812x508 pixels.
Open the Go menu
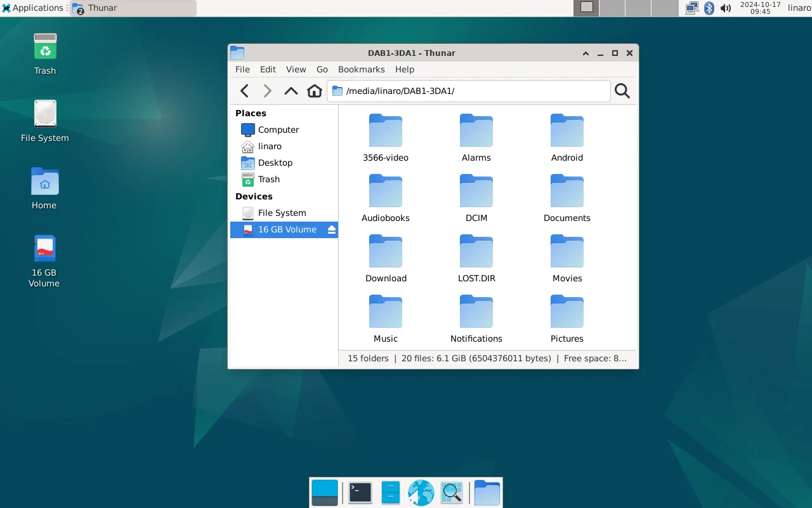pyautogui.click(x=322, y=69)
